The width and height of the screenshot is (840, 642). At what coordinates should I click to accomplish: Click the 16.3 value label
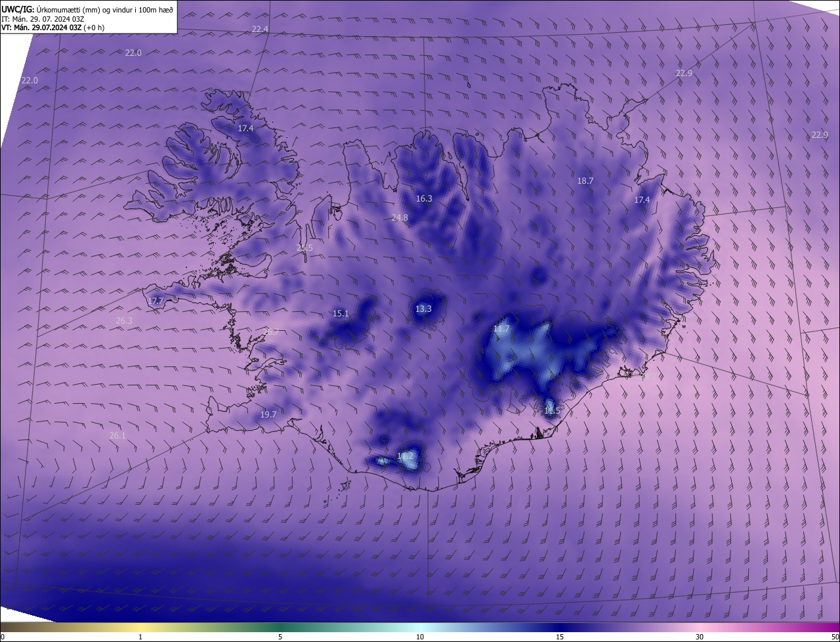pyautogui.click(x=424, y=198)
